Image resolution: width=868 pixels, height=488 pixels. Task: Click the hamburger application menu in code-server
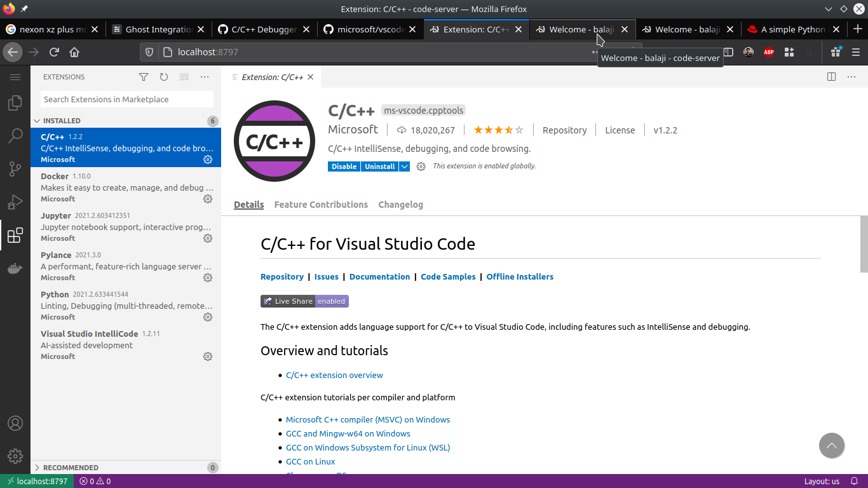(x=15, y=77)
